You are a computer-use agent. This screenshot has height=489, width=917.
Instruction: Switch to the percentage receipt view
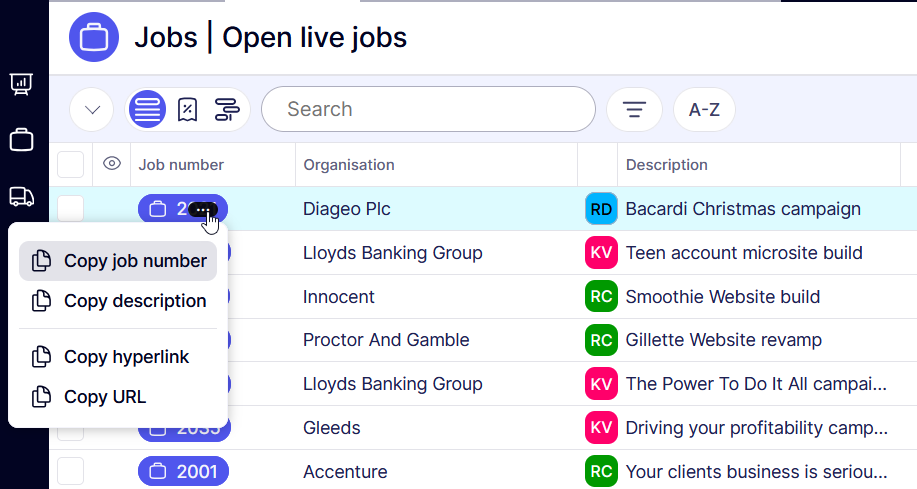click(187, 109)
